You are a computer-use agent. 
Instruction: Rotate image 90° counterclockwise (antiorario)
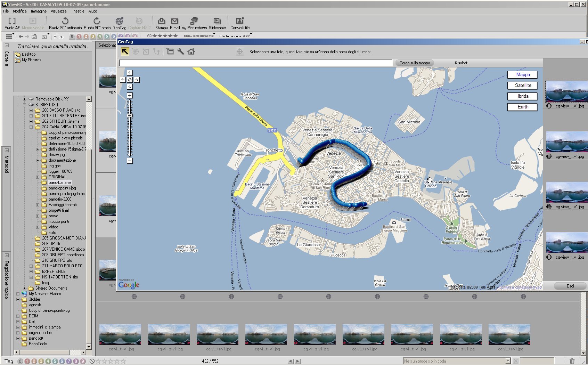(x=65, y=21)
